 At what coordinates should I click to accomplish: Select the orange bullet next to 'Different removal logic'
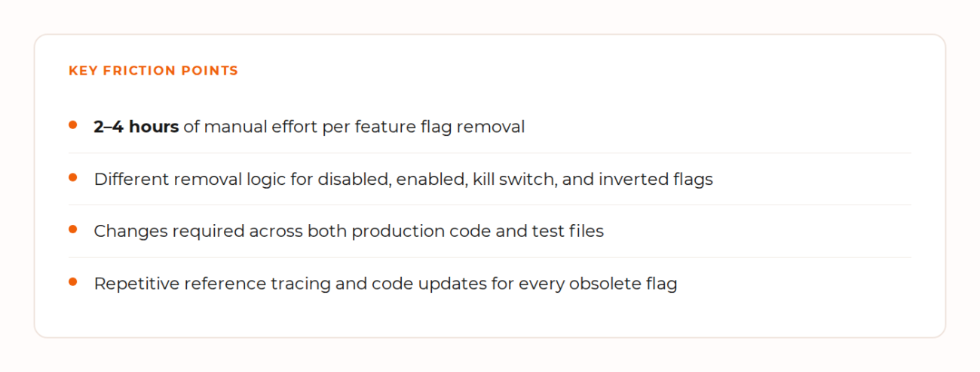click(73, 177)
